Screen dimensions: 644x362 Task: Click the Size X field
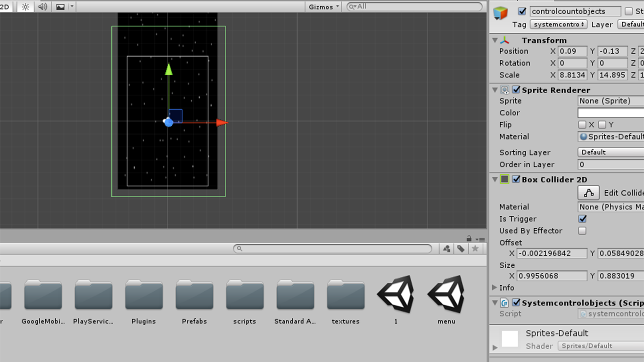(x=552, y=276)
